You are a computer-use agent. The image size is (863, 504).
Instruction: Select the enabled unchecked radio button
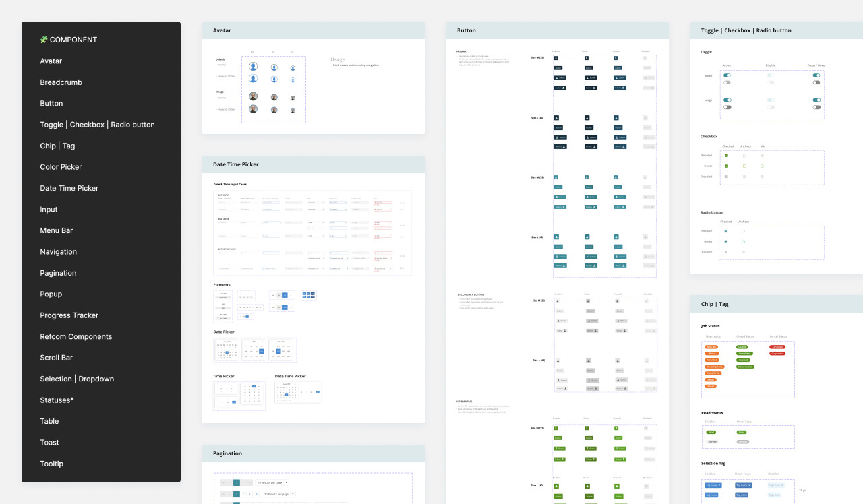click(744, 231)
